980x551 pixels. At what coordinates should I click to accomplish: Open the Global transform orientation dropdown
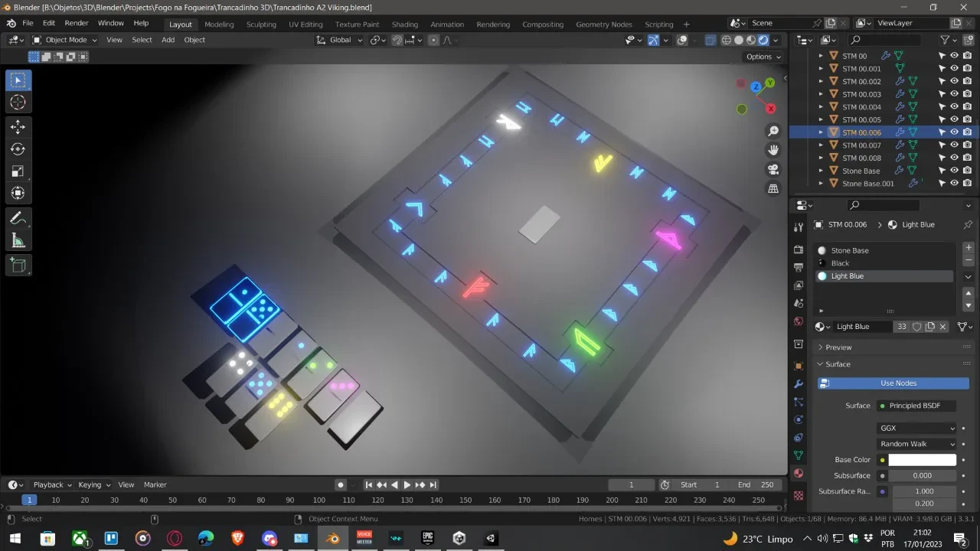tap(340, 40)
